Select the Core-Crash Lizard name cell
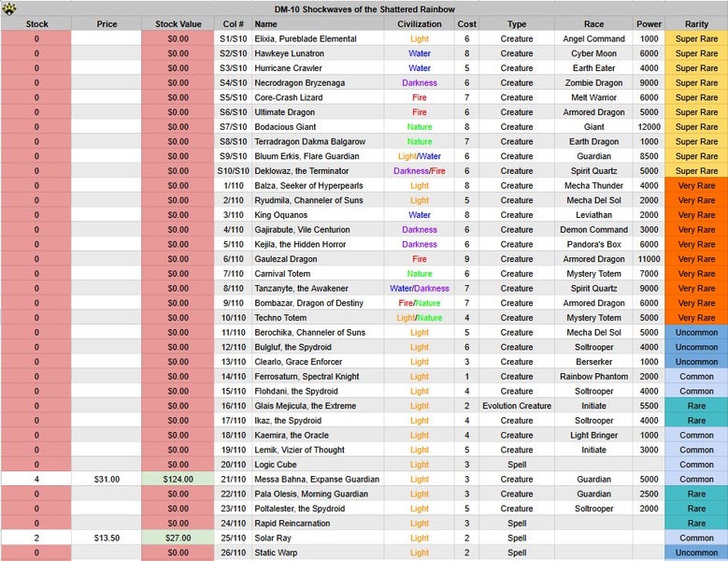This screenshot has height=561, width=728. pyautogui.click(x=318, y=97)
